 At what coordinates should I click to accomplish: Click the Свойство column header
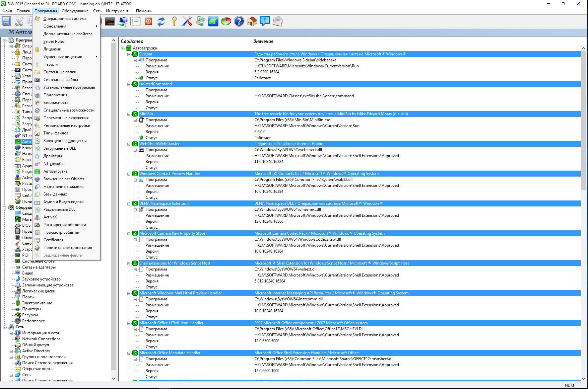coord(185,41)
